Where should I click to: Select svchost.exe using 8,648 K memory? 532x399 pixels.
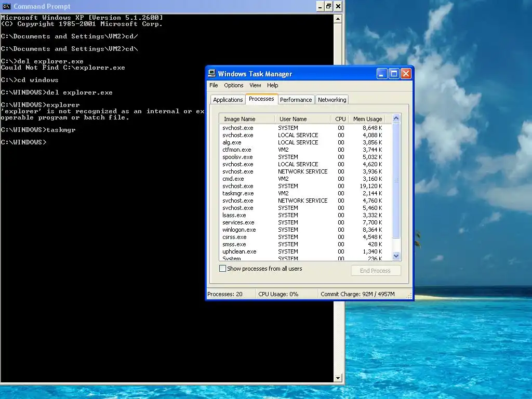[x=305, y=128]
